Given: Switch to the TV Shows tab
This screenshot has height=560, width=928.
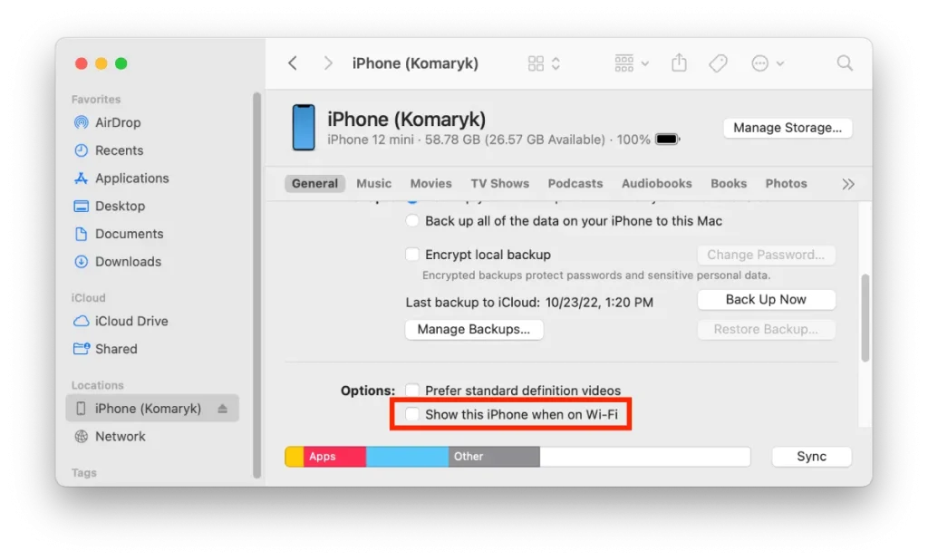Looking at the screenshot, I should [500, 184].
